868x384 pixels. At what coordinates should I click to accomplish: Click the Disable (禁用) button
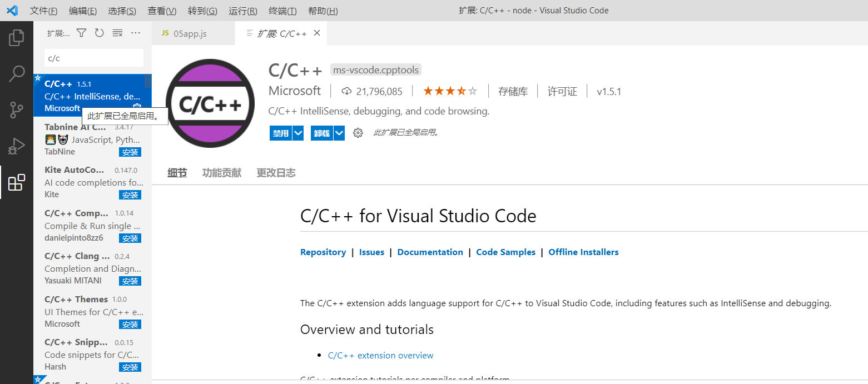pyautogui.click(x=281, y=133)
